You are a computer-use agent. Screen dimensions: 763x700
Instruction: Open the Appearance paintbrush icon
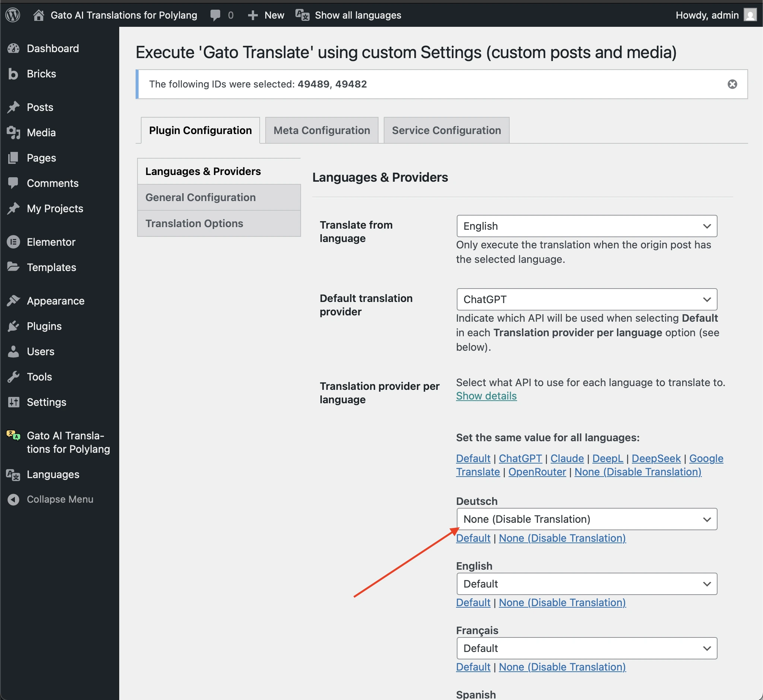pyautogui.click(x=13, y=300)
